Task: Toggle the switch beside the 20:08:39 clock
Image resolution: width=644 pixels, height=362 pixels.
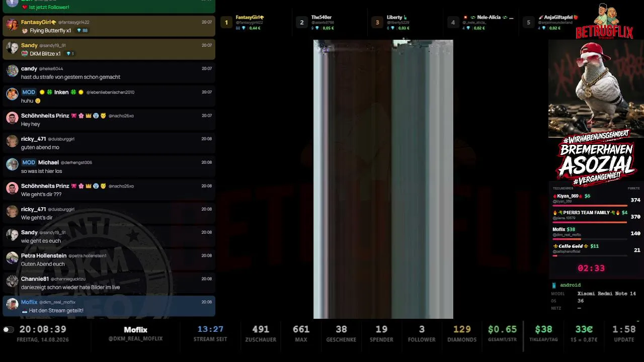Action: [8, 330]
